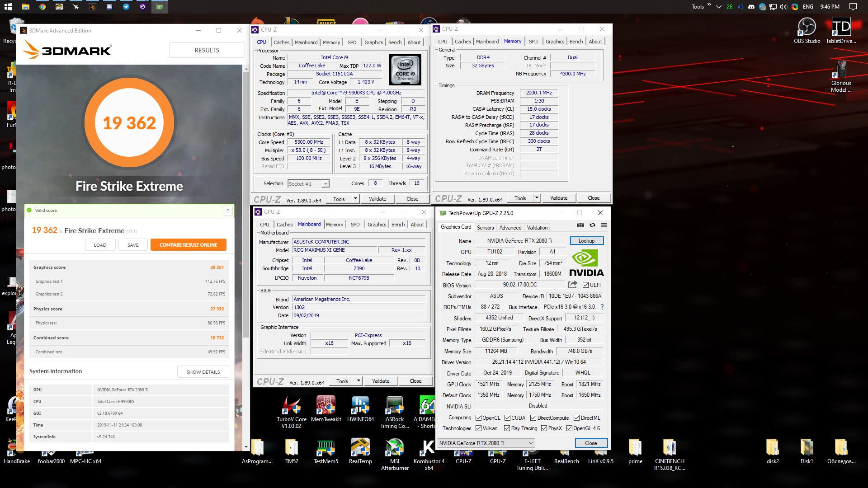Open the MemTweakIt desktop shortcut
The image size is (868, 488).
pos(326,409)
